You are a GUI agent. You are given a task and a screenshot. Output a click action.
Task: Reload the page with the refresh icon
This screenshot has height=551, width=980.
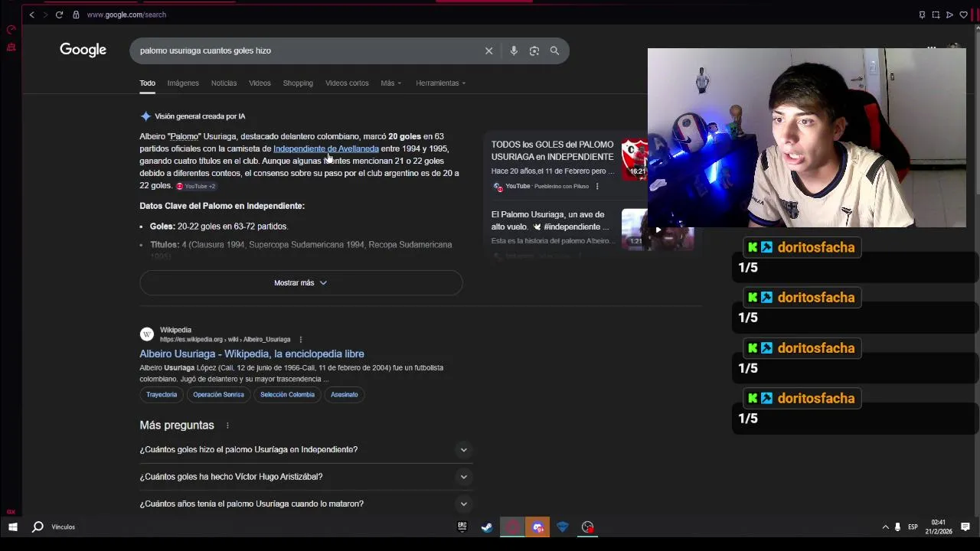pyautogui.click(x=59, y=15)
